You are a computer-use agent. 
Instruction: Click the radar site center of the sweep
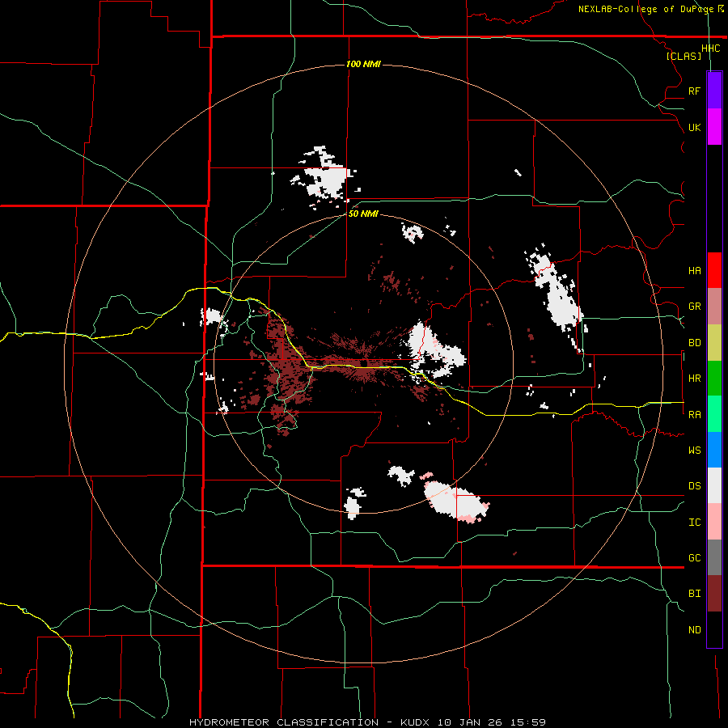point(363,363)
